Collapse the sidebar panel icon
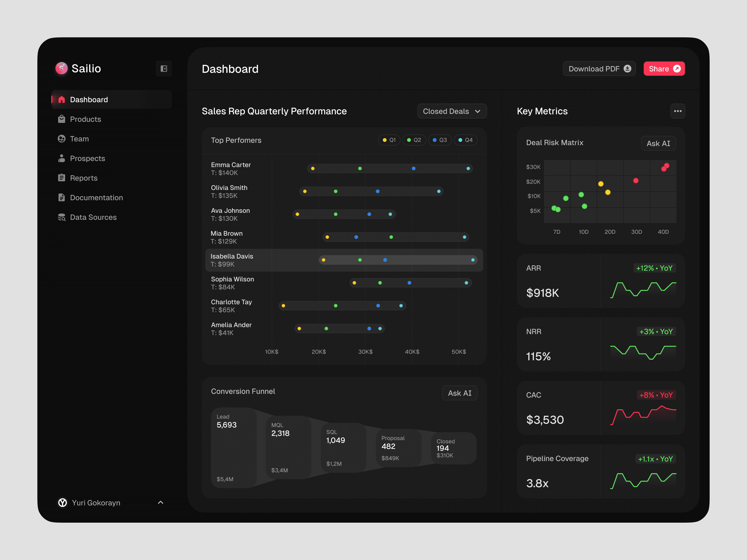Screen dimensions: 747x560 [x=164, y=69]
